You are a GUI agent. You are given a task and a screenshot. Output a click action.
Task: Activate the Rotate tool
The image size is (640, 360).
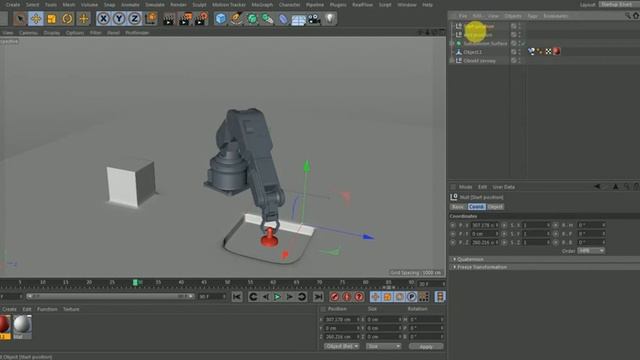coord(67,18)
